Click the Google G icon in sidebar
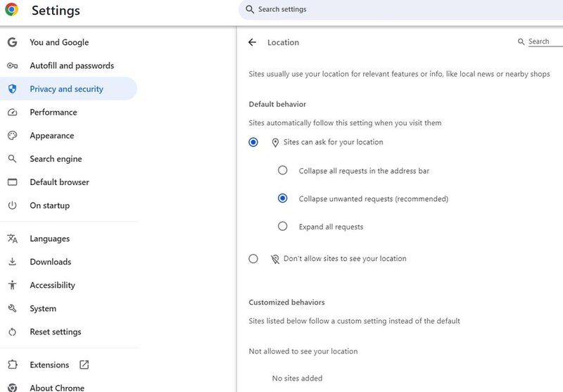 coord(12,42)
